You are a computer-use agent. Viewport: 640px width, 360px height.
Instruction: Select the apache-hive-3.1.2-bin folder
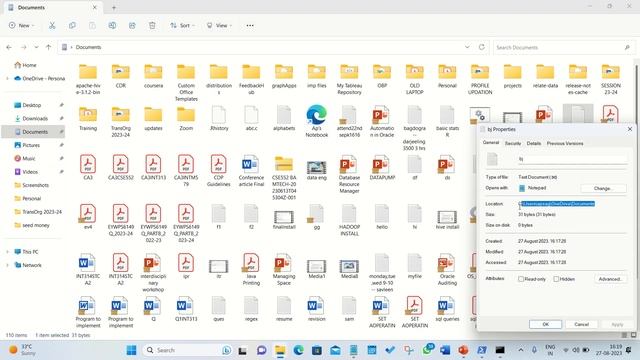pyautogui.click(x=88, y=80)
